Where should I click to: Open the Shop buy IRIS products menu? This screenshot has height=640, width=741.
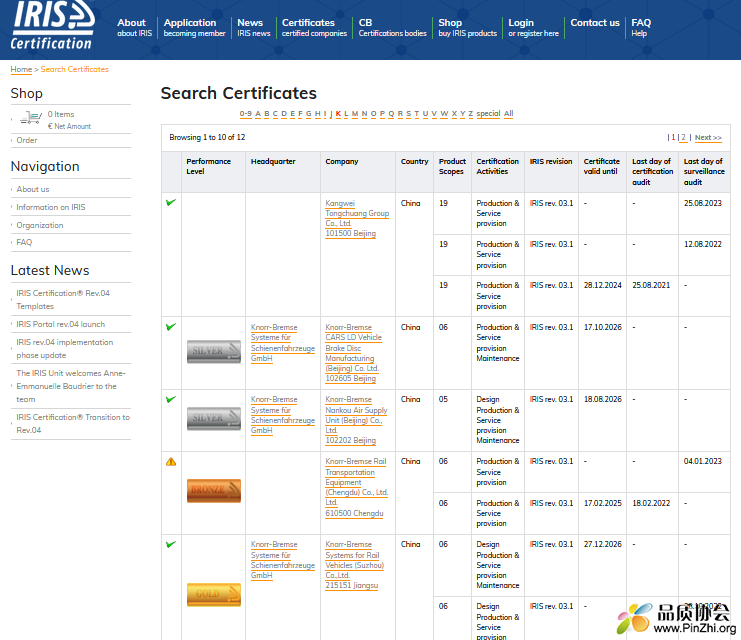coord(467,27)
